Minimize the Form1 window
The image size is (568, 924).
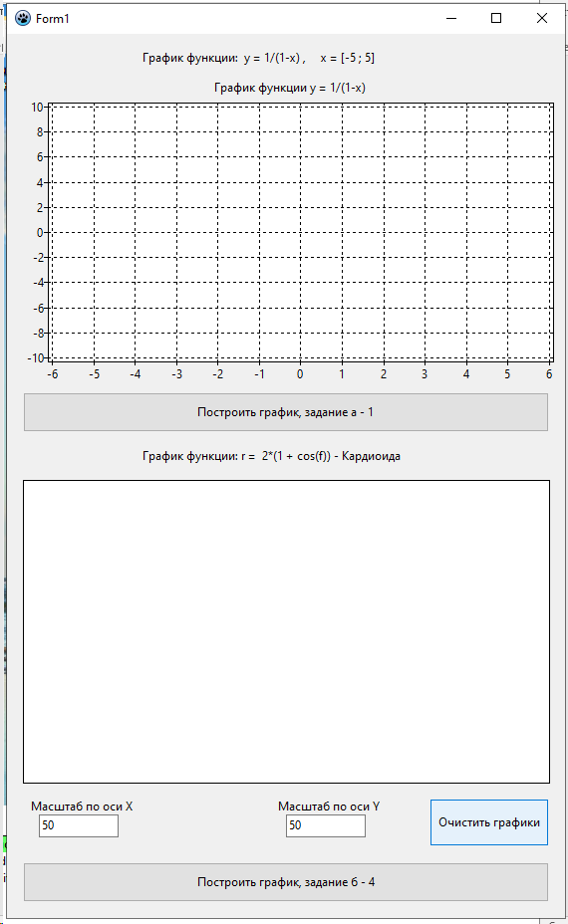(x=451, y=18)
